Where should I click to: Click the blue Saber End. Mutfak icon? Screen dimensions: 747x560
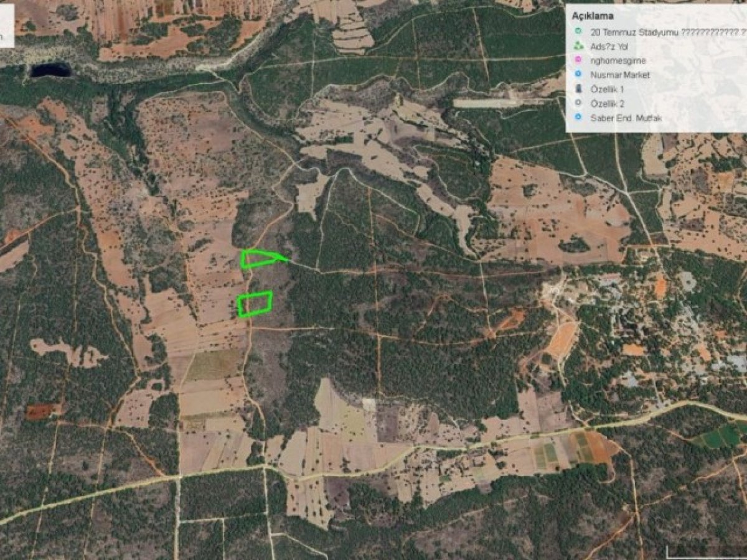coord(578,118)
